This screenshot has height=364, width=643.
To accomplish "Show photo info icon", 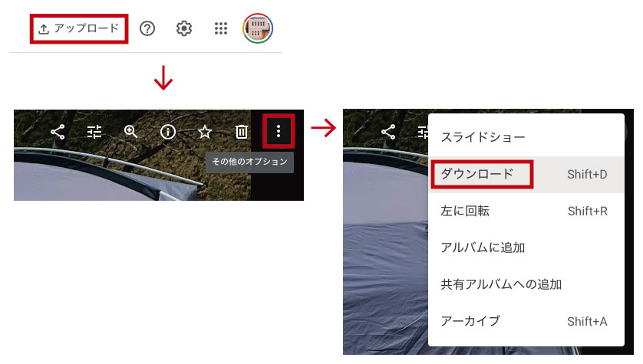I will tap(168, 132).
